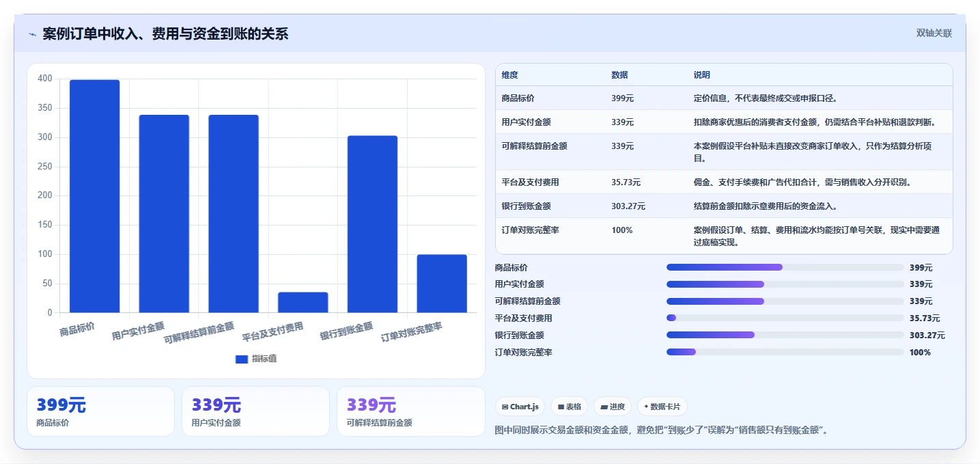
Task: Click the 400 tick on the chart y-axis
Action: click(45, 79)
